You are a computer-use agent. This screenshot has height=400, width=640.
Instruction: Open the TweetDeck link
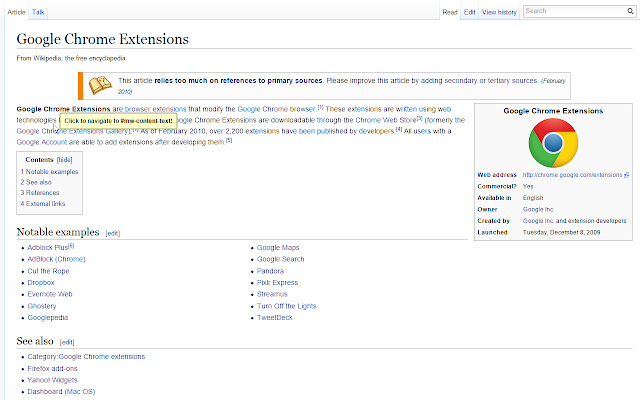point(275,318)
